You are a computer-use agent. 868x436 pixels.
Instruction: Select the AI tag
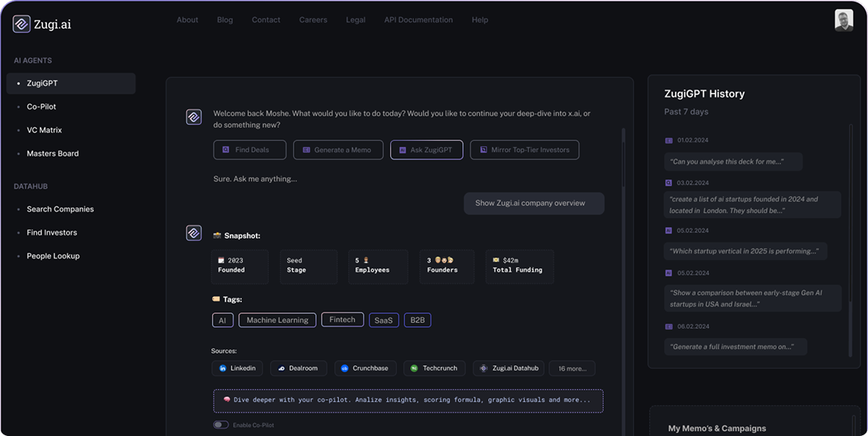coord(222,320)
